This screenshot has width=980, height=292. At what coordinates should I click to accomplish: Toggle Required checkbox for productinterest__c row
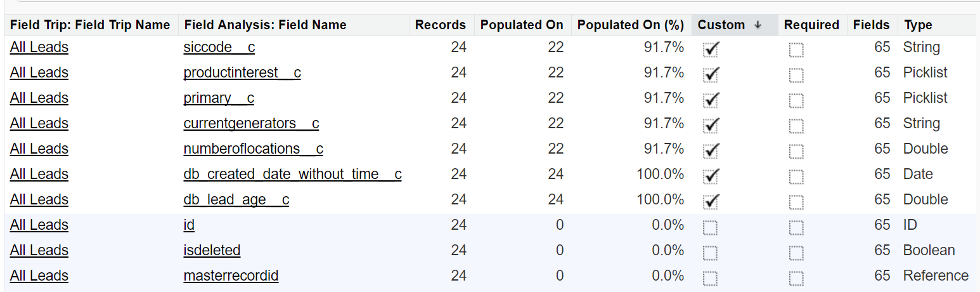[796, 76]
